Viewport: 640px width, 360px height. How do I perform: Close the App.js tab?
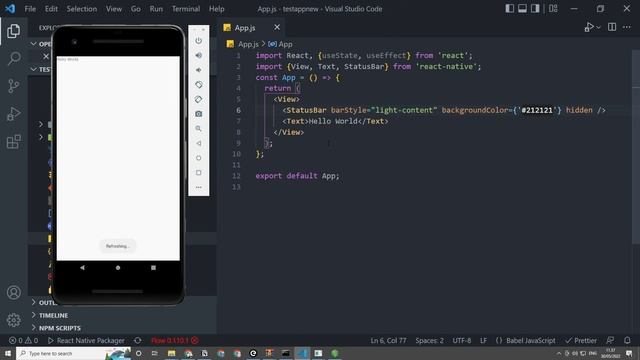pyautogui.click(x=277, y=27)
